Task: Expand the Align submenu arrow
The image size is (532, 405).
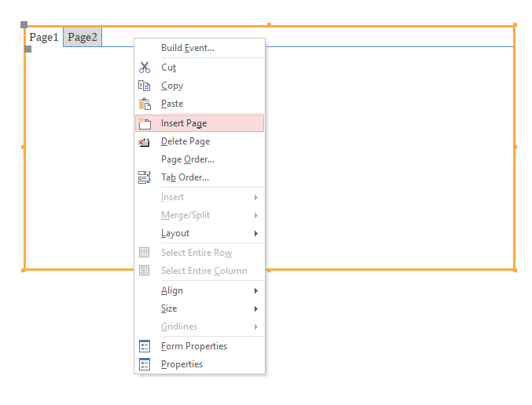Action: pos(256,290)
